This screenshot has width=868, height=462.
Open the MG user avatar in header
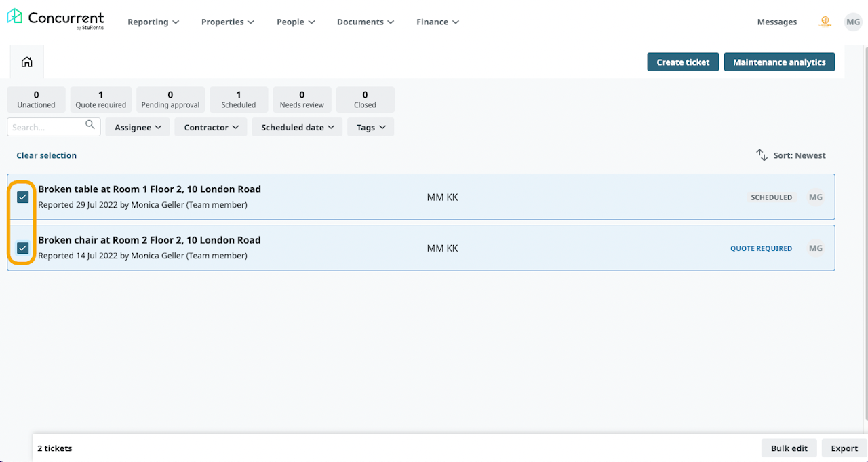point(852,22)
